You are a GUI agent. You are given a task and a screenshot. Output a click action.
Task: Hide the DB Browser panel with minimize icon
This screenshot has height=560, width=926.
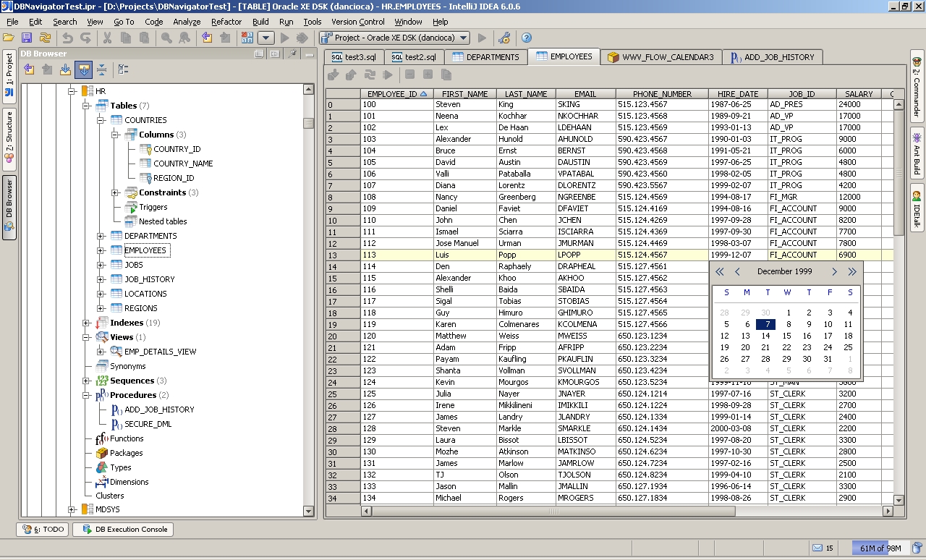pos(310,54)
